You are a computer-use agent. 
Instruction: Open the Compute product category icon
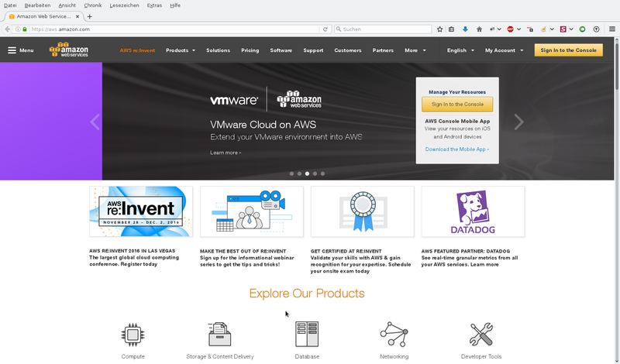[133, 335]
